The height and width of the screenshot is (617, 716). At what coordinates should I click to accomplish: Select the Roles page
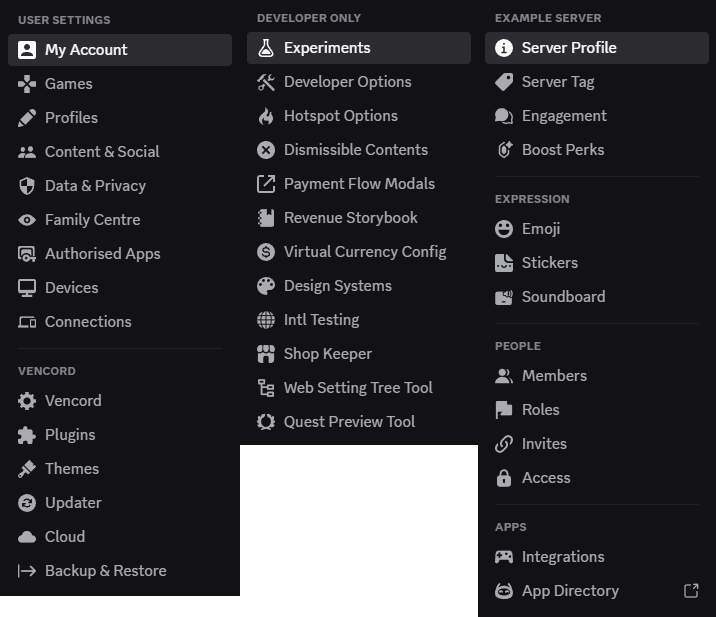click(x=597, y=410)
